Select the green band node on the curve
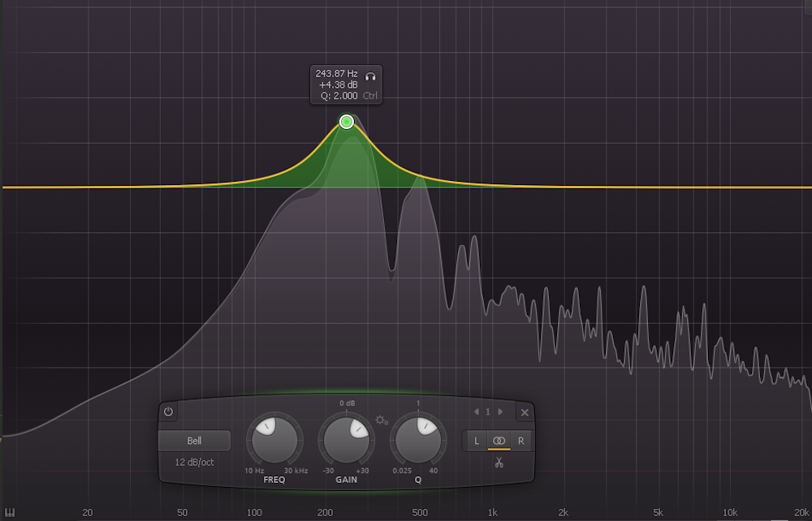Screen dimensions: 812x521 coord(347,122)
